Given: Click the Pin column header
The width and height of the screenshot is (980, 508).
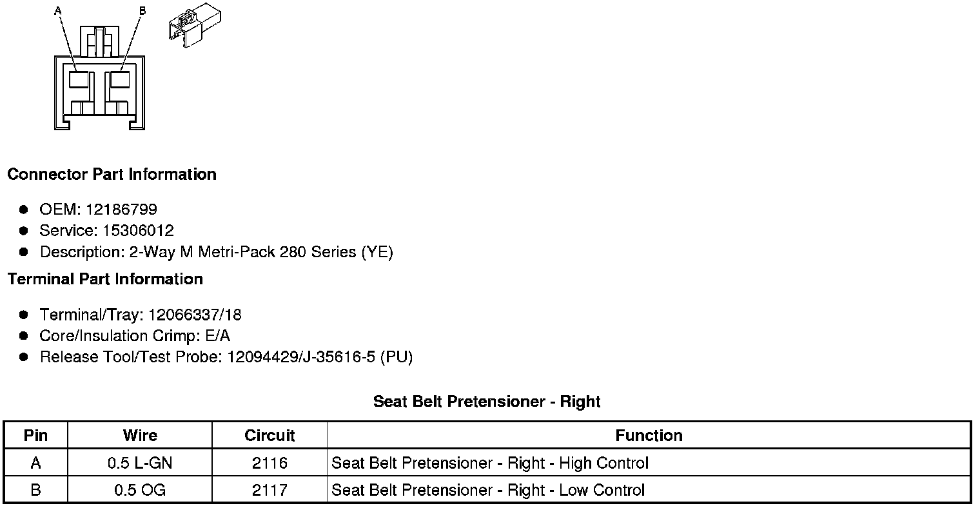Looking at the screenshot, I should pyautogui.click(x=35, y=435).
